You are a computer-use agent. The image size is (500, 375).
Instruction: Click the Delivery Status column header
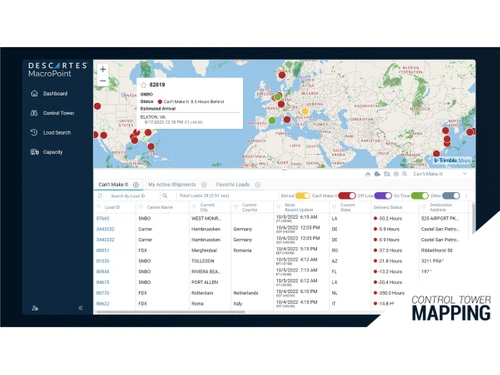(x=388, y=207)
